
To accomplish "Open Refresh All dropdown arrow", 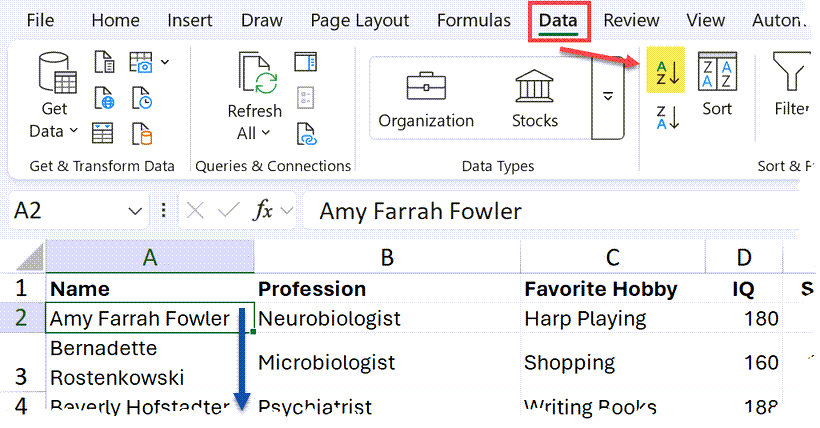I will (x=266, y=132).
